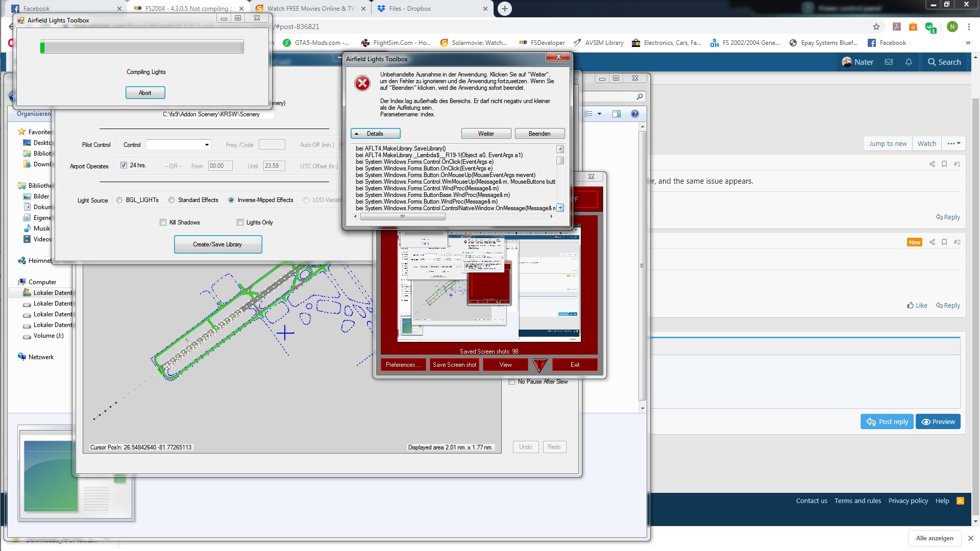This screenshot has height=551, width=980.
Task: Click Abort in Compiling Lights window
Action: pos(145,93)
